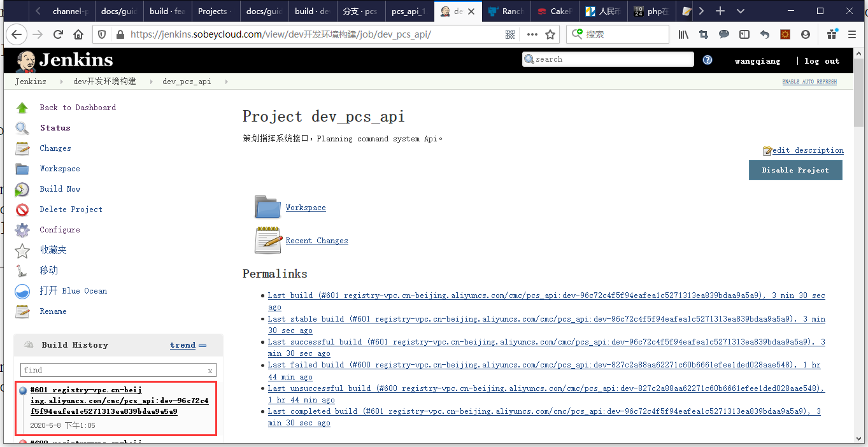Open the Firefox Library icon

click(x=683, y=34)
